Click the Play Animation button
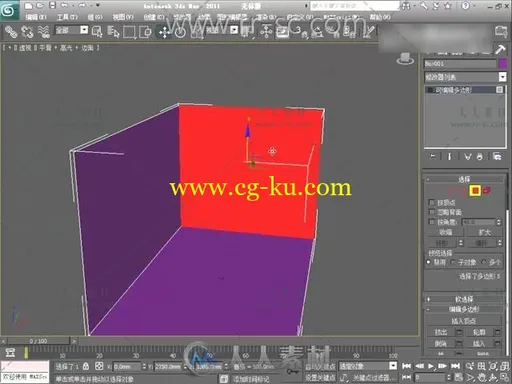The image size is (512, 384). pyautogui.click(x=431, y=366)
